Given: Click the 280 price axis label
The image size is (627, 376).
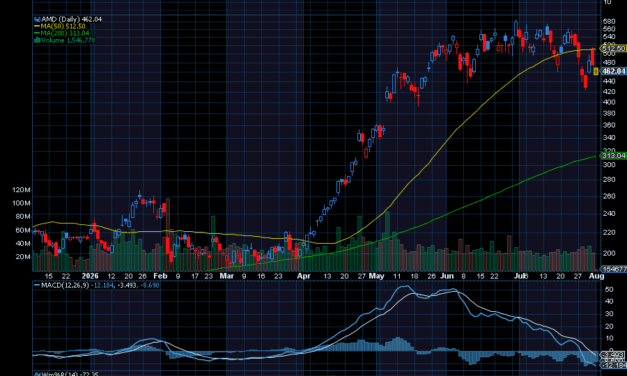Looking at the screenshot, I should 609,180.
